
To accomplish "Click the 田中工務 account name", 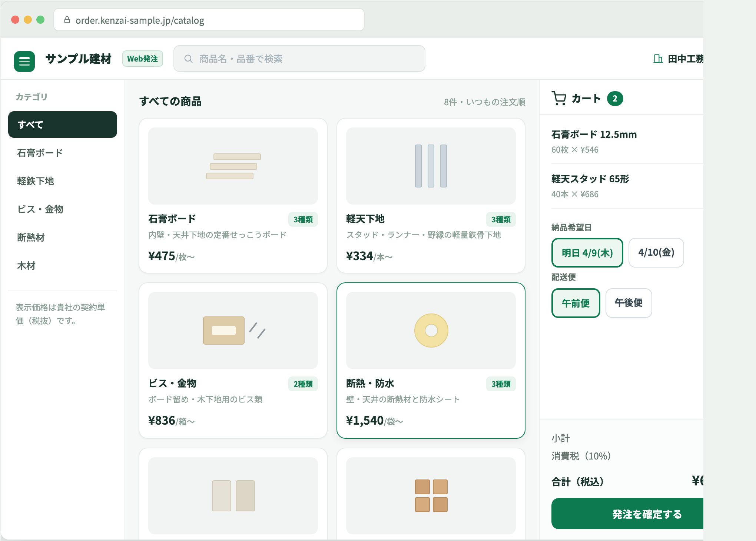I will 685,59.
